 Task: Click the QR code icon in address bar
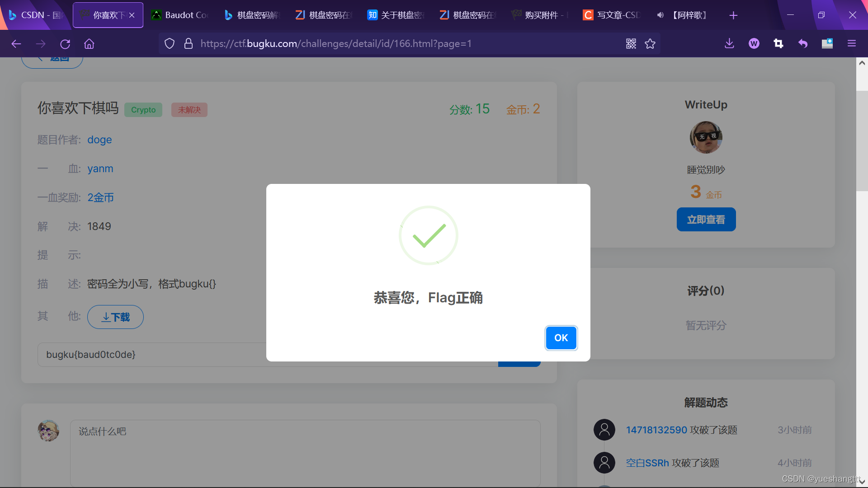(x=631, y=44)
